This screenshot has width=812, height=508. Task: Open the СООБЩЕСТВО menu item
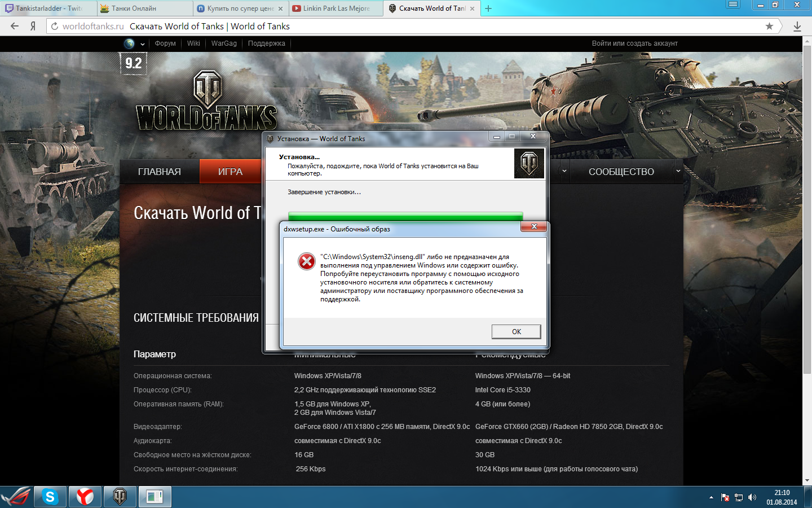(621, 172)
